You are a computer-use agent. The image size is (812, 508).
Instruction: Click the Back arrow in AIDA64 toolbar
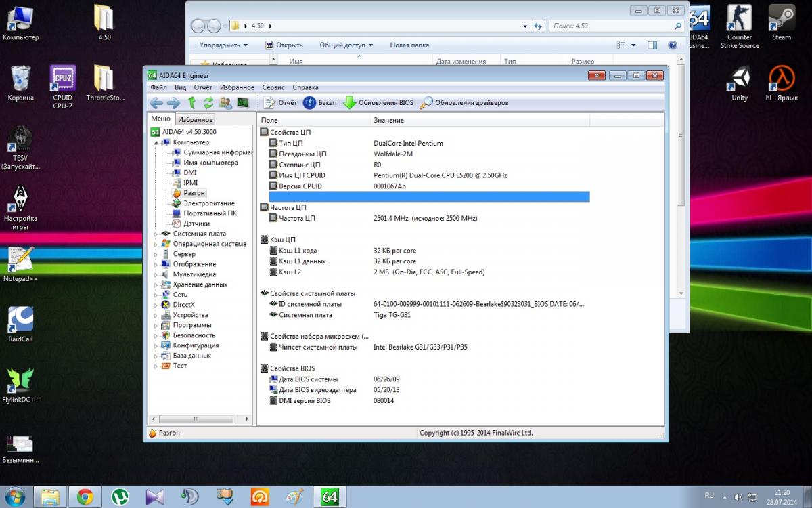point(156,103)
